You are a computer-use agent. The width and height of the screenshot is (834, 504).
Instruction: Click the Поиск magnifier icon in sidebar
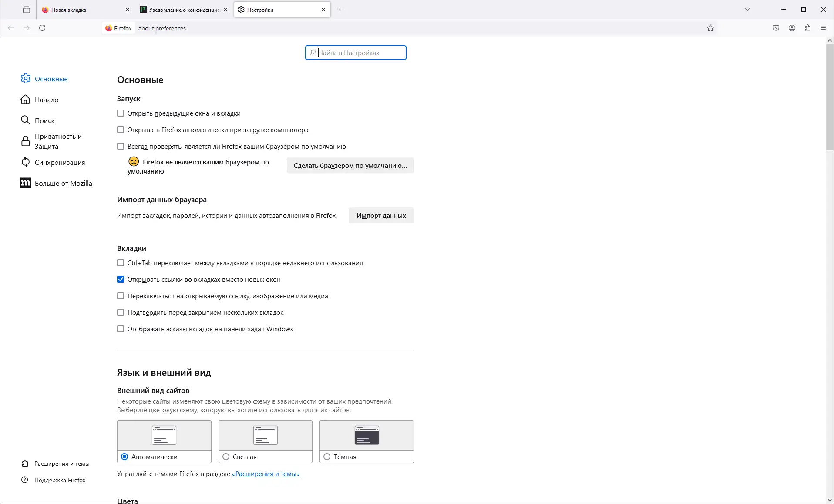26,120
